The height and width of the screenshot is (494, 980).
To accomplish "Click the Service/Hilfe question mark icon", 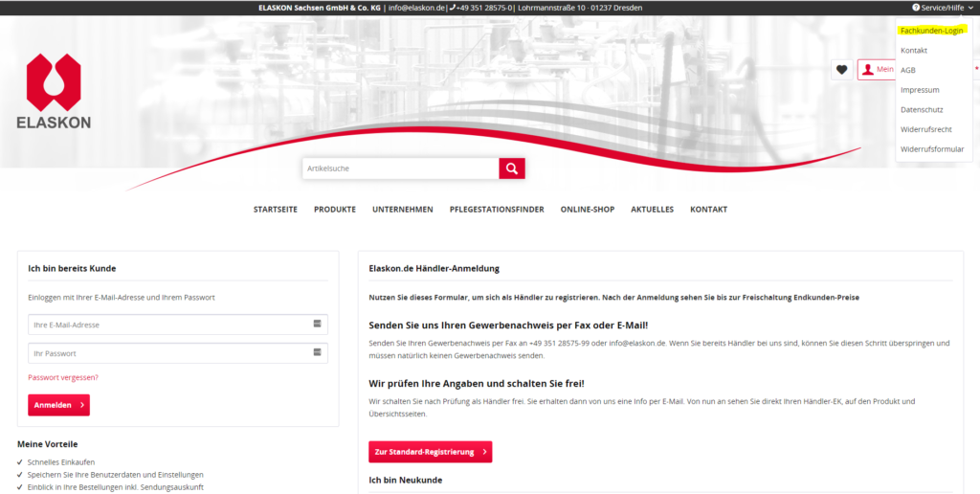I will 915,8.
